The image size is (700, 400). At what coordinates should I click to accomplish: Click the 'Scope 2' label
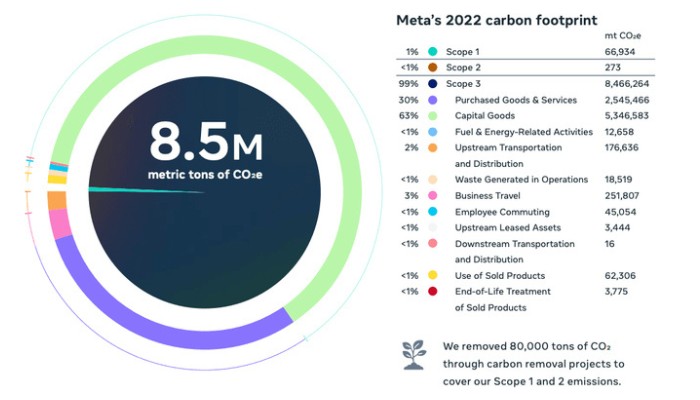point(463,67)
